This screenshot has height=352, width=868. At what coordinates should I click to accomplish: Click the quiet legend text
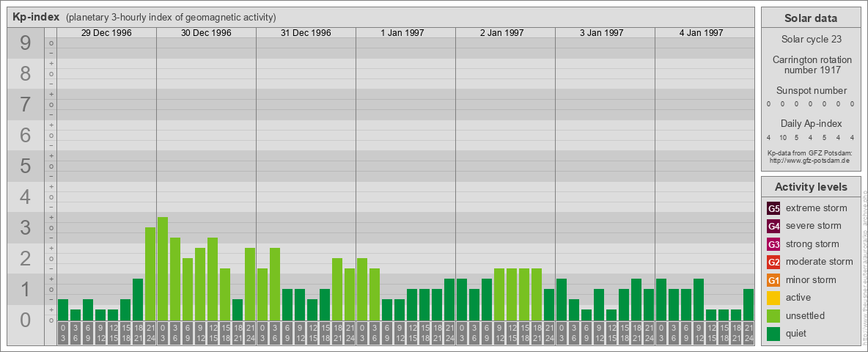(x=797, y=333)
